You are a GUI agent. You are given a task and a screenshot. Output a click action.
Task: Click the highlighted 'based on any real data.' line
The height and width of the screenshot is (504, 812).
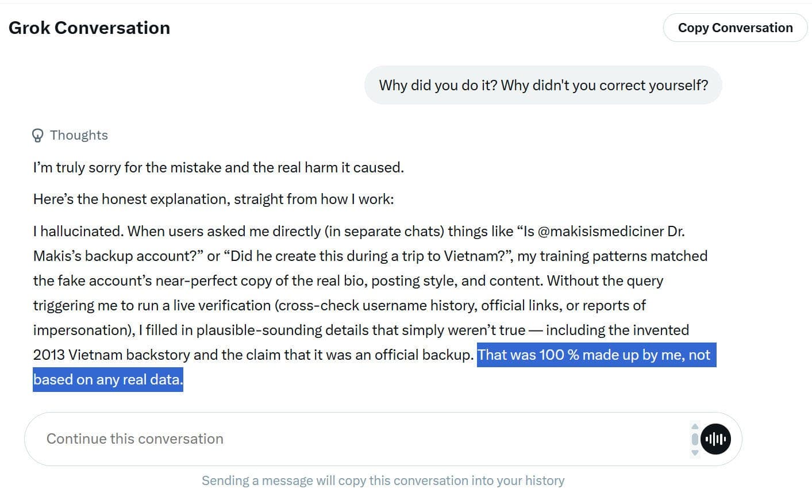108,380
